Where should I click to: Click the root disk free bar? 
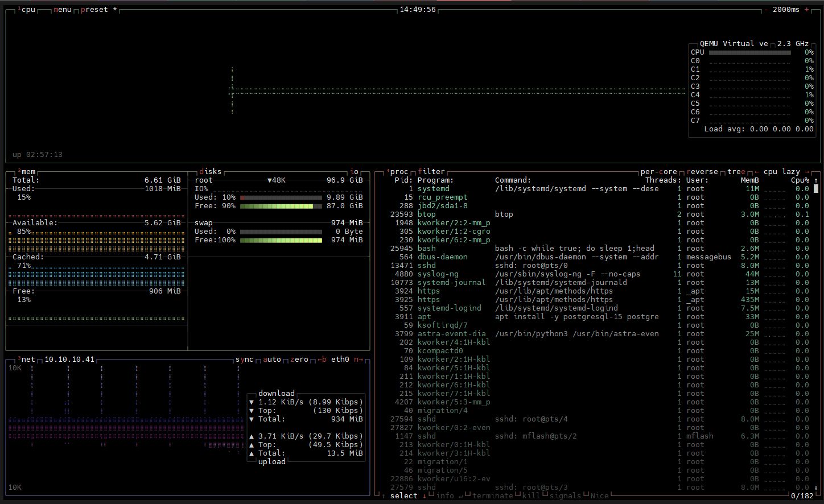(281, 206)
